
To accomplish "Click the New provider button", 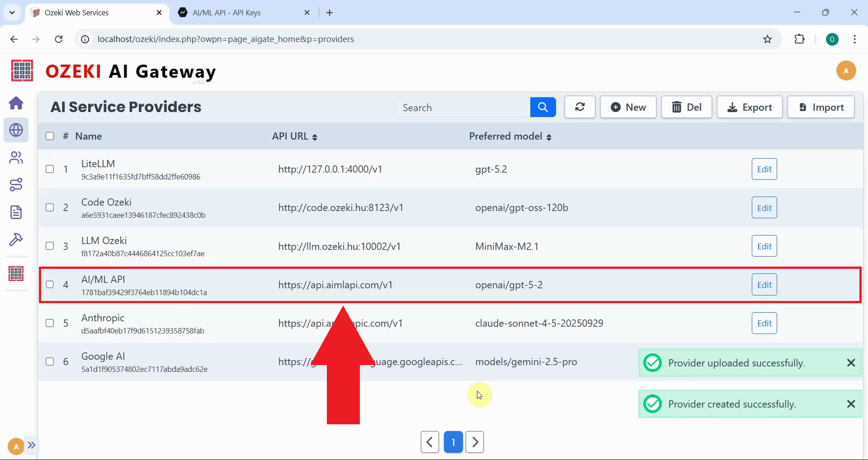I will coord(628,108).
